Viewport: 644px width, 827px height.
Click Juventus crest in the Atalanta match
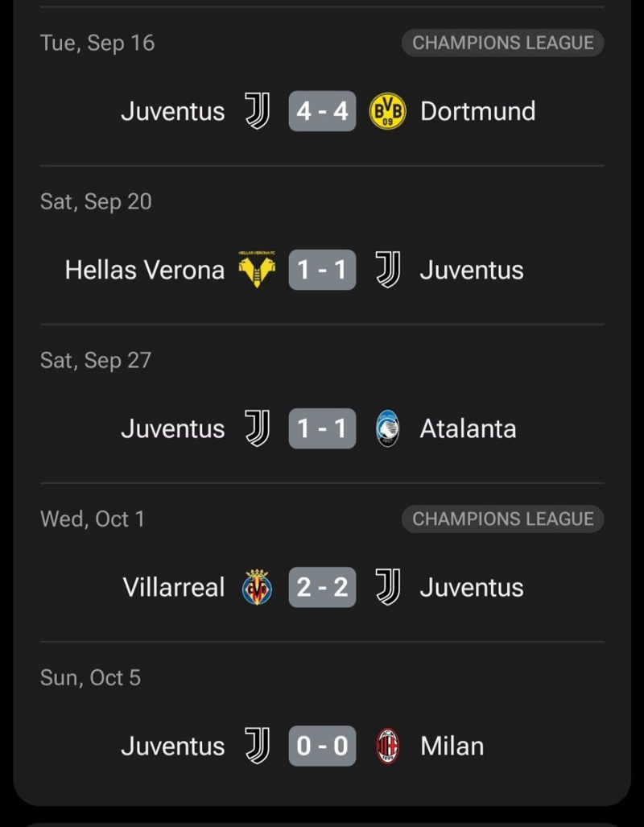tap(257, 428)
